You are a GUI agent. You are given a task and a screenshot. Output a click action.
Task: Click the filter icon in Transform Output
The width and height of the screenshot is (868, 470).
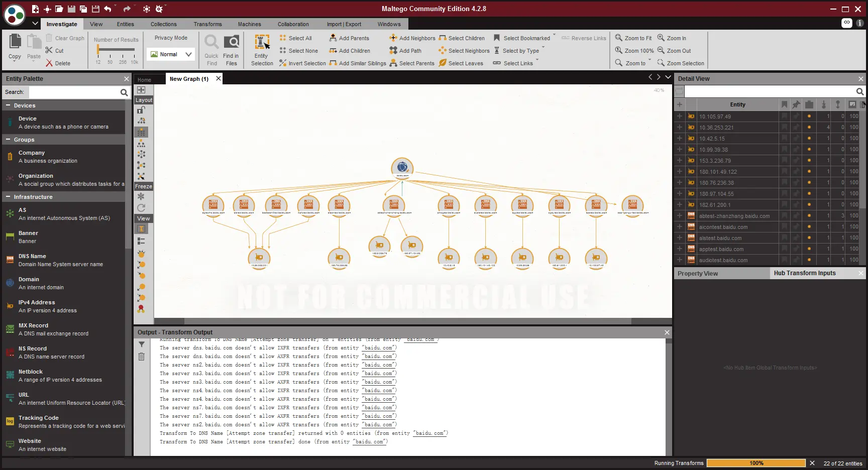pos(142,344)
